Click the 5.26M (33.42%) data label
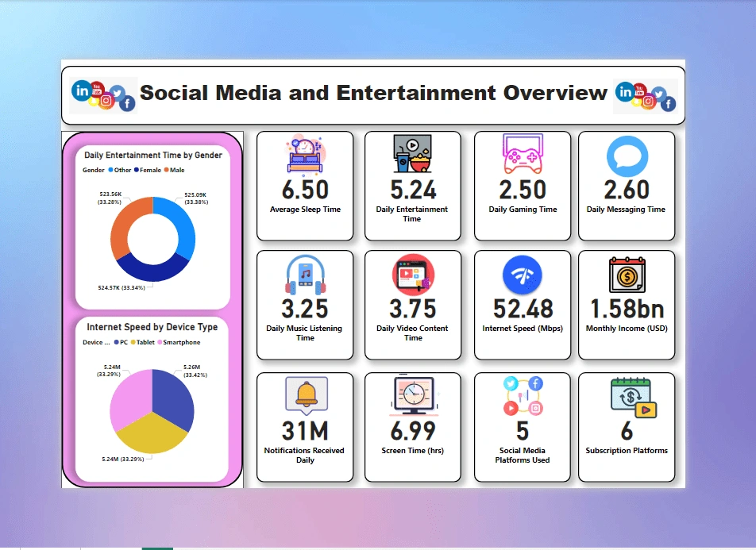The width and height of the screenshot is (756, 550). pos(195,371)
